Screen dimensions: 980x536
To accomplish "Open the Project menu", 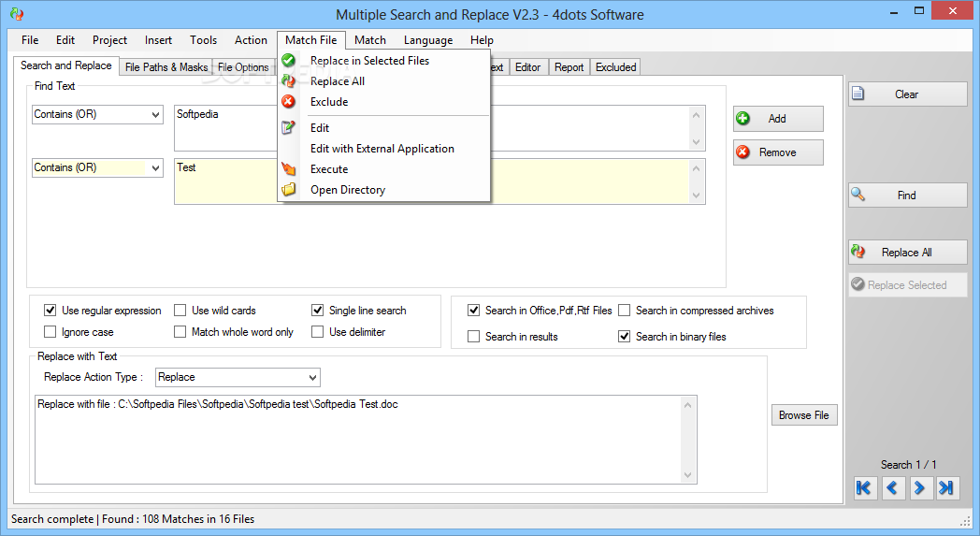I will 109,40.
